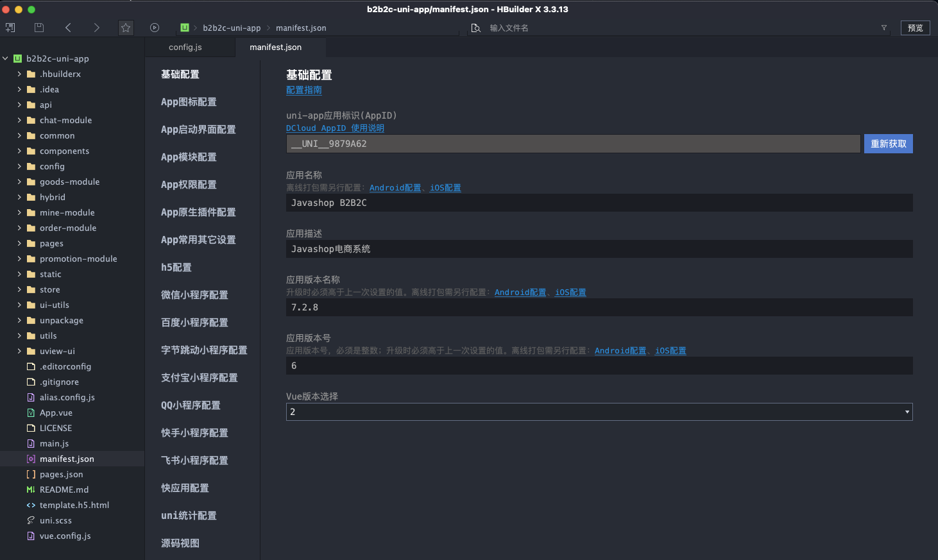Switch to the config.js tab
Viewport: 938px width, 560px height.
(185, 47)
